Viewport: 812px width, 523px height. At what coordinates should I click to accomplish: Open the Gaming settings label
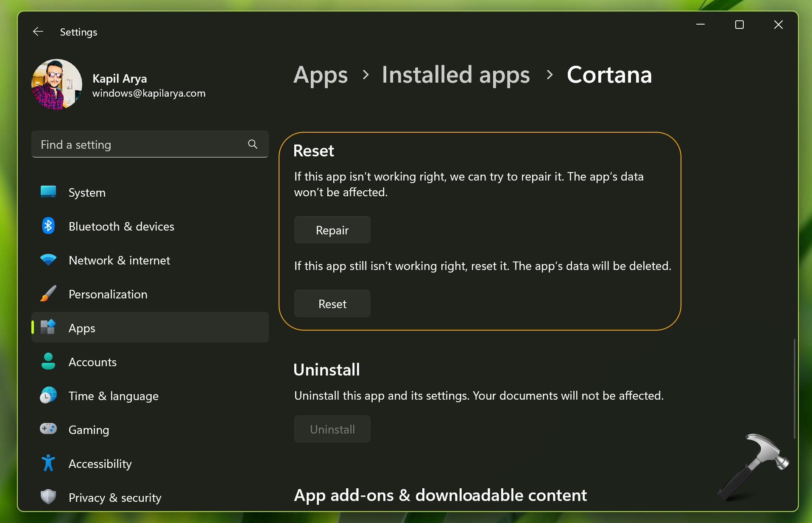(89, 430)
